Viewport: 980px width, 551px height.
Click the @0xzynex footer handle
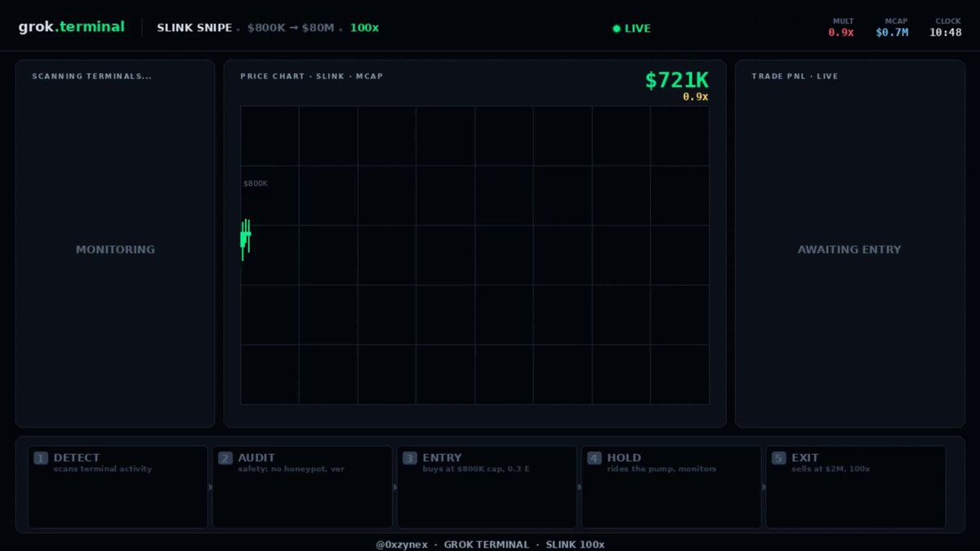click(402, 544)
